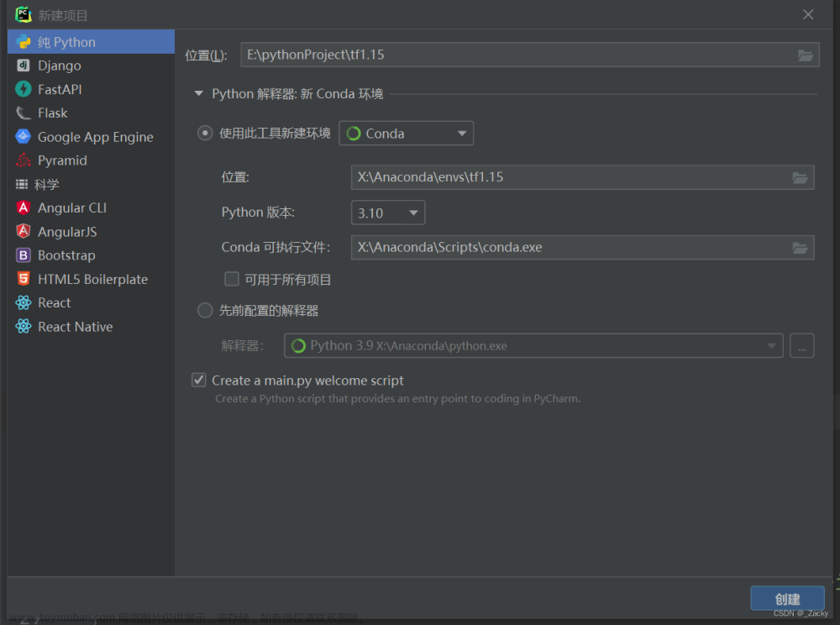Select 先前配置的解释器 radio button

click(x=205, y=310)
